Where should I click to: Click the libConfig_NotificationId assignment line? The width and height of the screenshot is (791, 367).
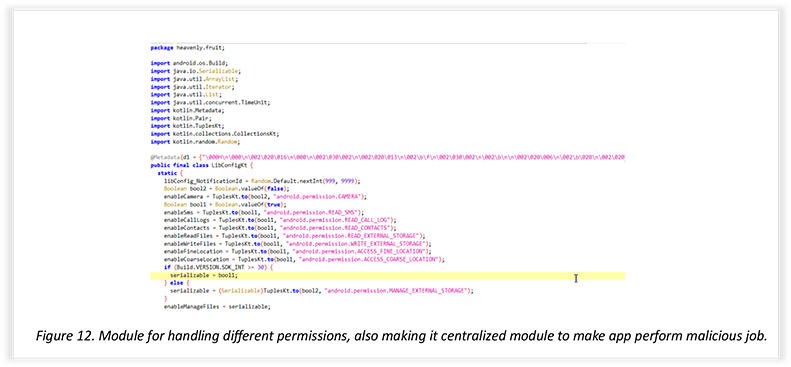point(261,180)
